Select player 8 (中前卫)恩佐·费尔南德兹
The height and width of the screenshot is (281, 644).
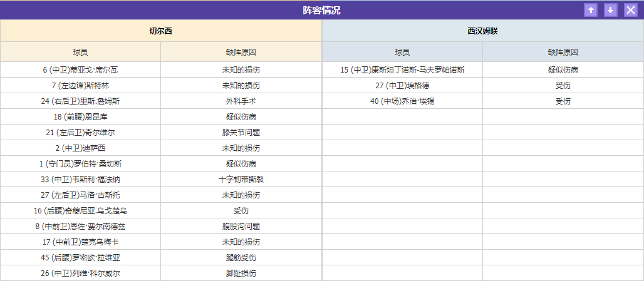coord(80,227)
